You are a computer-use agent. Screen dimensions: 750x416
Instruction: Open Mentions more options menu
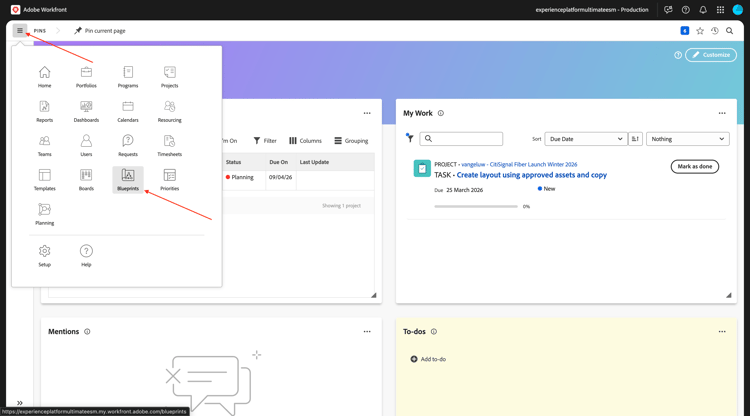pos(367,331)
